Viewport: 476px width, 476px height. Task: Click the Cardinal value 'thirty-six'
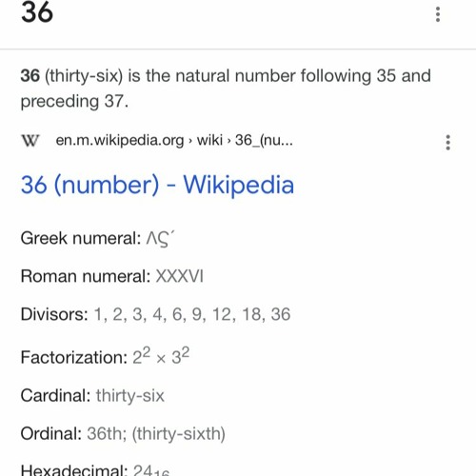tap(130, 396)
